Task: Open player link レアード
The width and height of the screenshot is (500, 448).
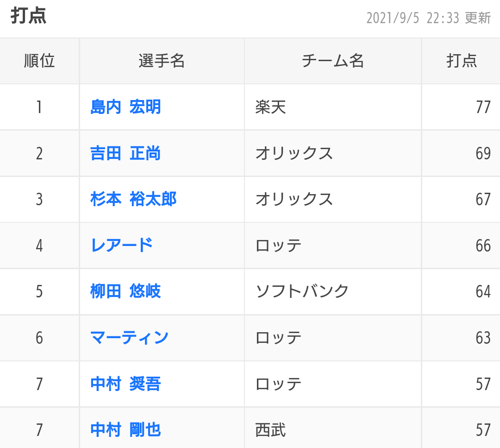Action: click(x=121, y=246)
